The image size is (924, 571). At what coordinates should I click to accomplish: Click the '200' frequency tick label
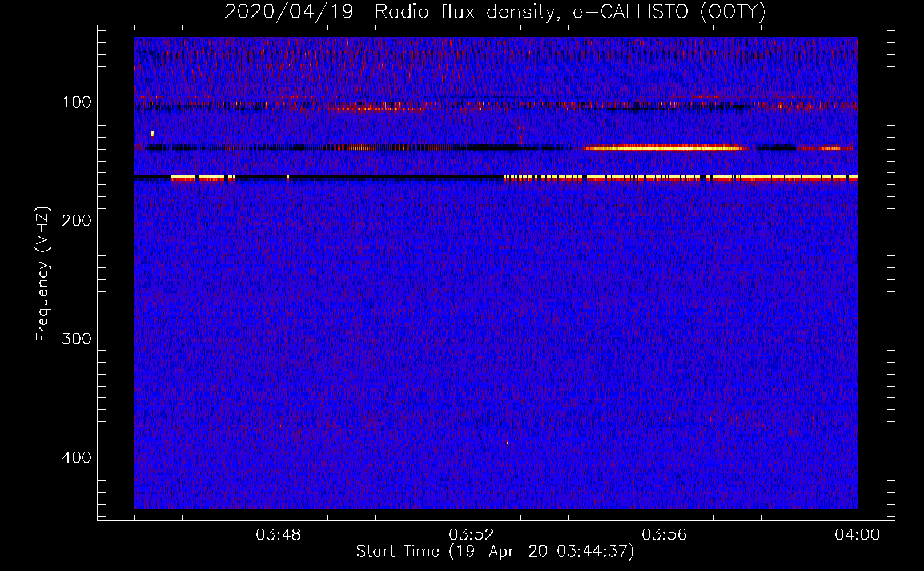pos(77,220)
